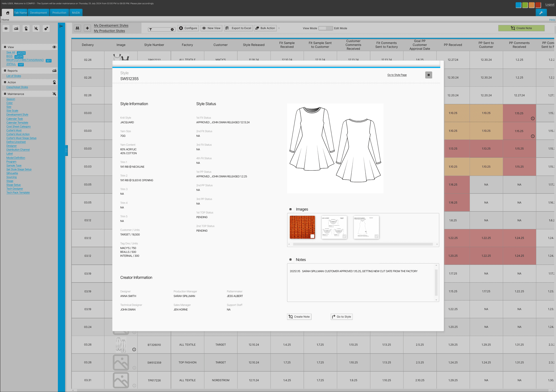This screenshot has width=556, height=392.
Task: Toggle checkbox on label placement image thumbnail
Action: 344,236
